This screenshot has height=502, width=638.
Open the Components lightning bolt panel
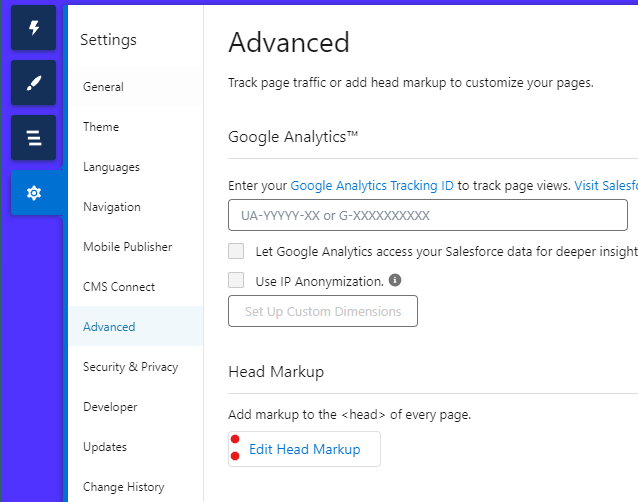(33, 28)
